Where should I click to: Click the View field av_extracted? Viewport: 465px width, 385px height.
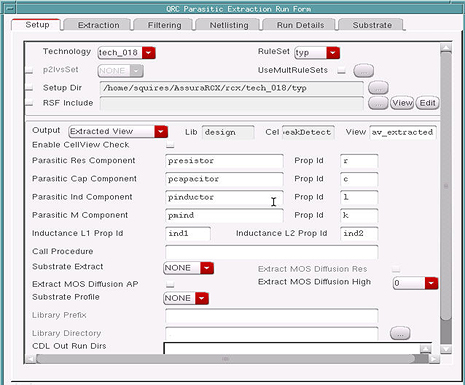403,132
